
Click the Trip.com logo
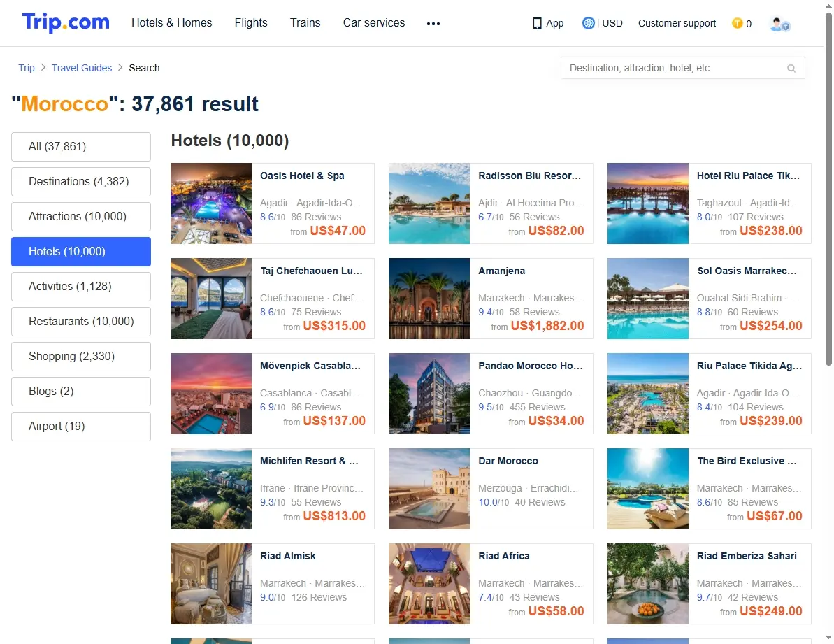click(x=66, y=22)
